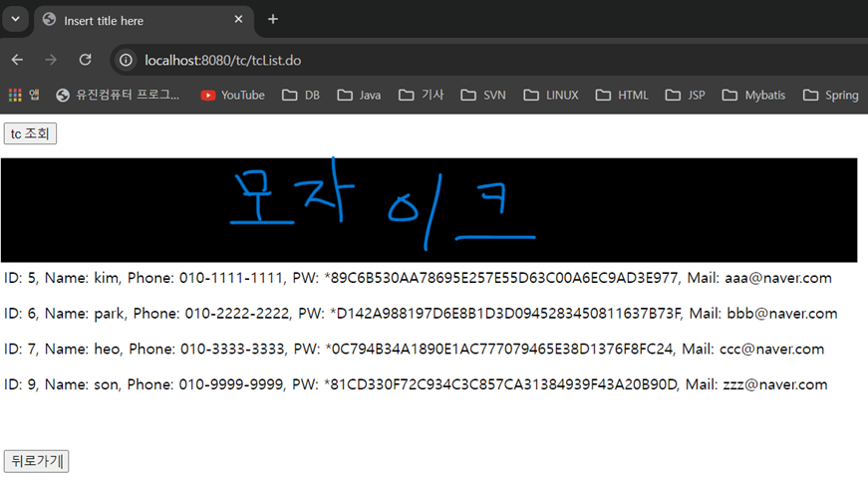The image size is (868, 481).
Task: Click the browser forward arrow icon
Action: 51,60
